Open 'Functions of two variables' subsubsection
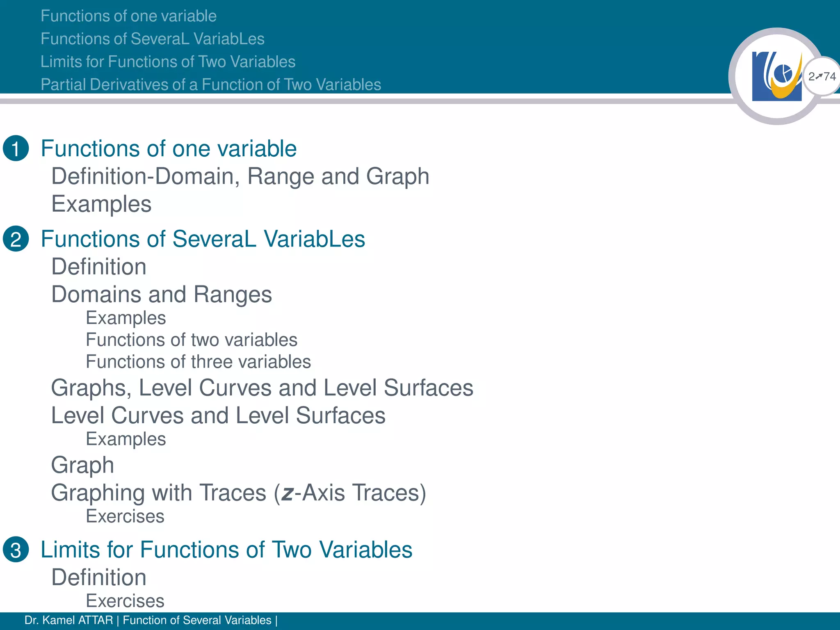 pyautogui.click(x=192, y=340)
